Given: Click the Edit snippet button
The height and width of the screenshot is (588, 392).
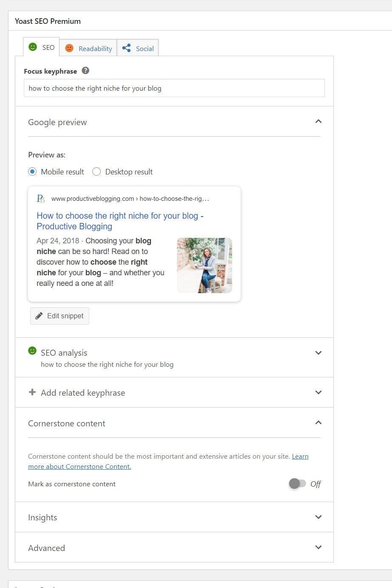Looking at the screenshot, I should (60, 316).
